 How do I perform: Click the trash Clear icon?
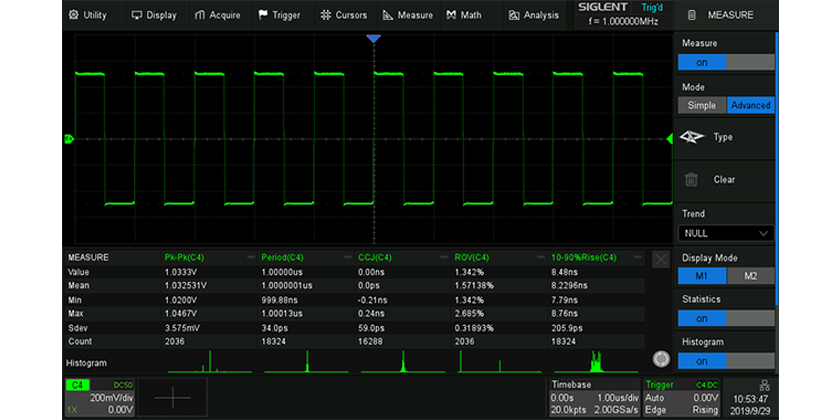tap(692, 180)
